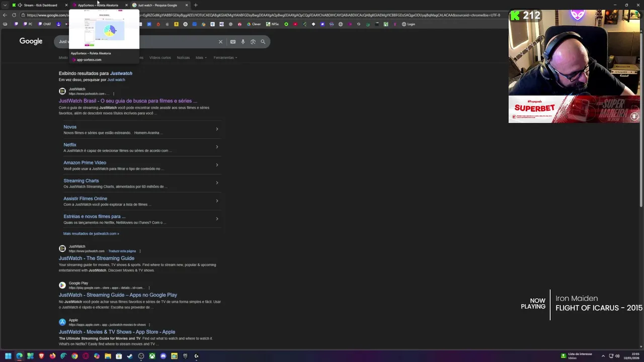Open the Login bookmark
This screenshot has height=362, width=644.
(409, 24)
